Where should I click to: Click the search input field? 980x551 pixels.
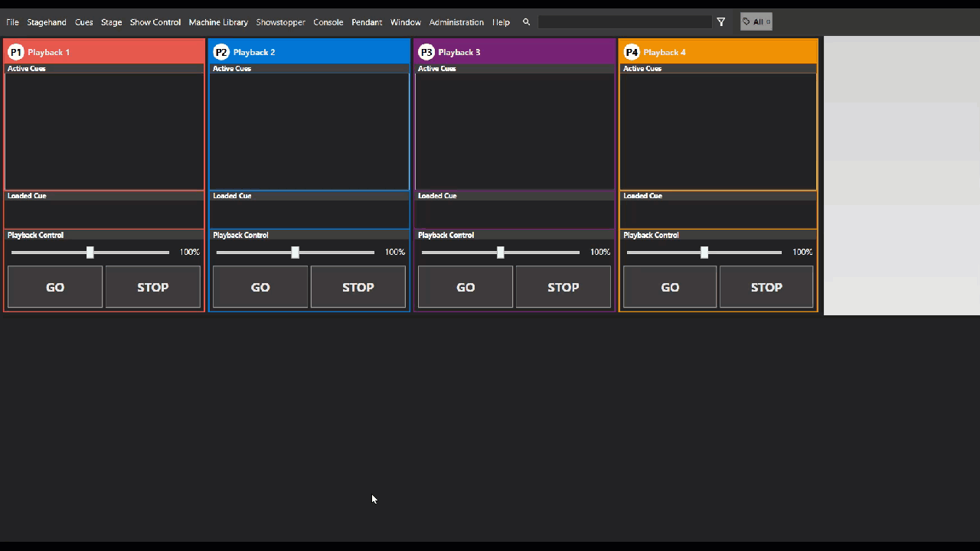point(625,22)
